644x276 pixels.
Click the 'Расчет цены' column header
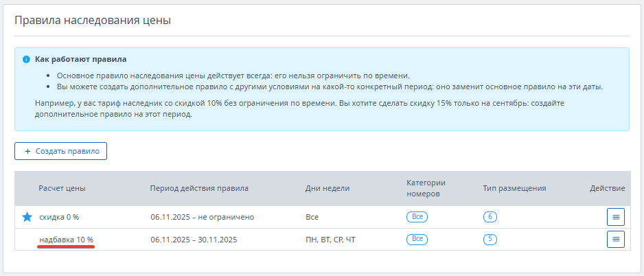click(62, 188)
